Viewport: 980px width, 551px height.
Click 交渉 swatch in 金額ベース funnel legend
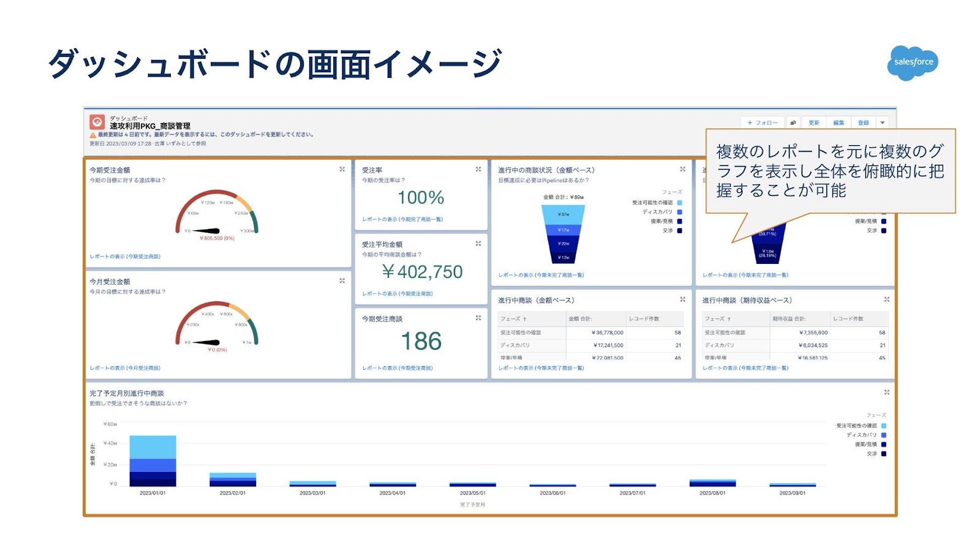pos(679,231)
